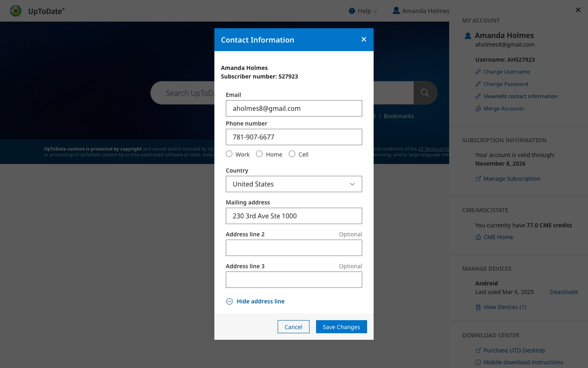
Task: Click the UpToDate globe logo icon
Action: (x=16, y=11)
